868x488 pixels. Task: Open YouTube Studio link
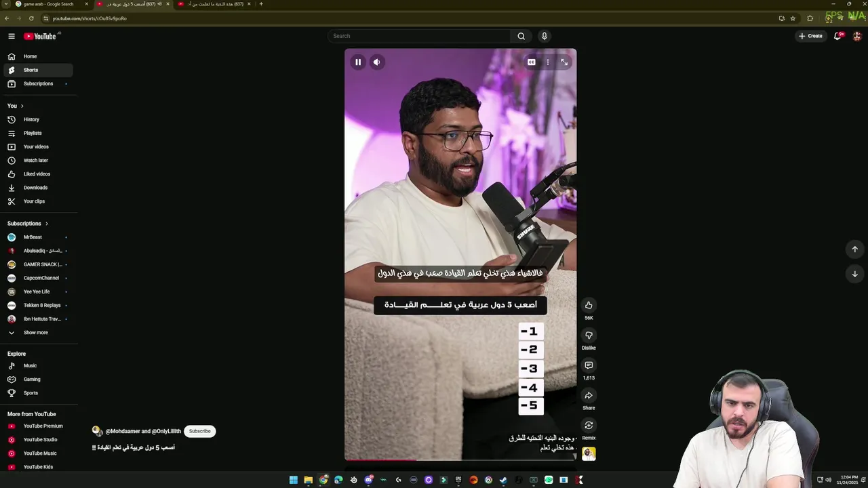coord(38,440)
